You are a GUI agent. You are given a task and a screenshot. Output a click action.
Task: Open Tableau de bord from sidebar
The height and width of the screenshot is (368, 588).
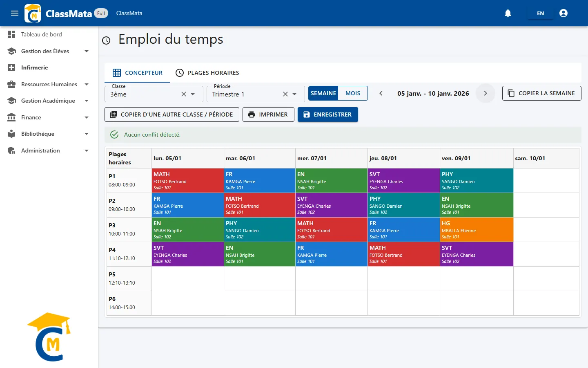pyautogui.click(x=49, y=34)
